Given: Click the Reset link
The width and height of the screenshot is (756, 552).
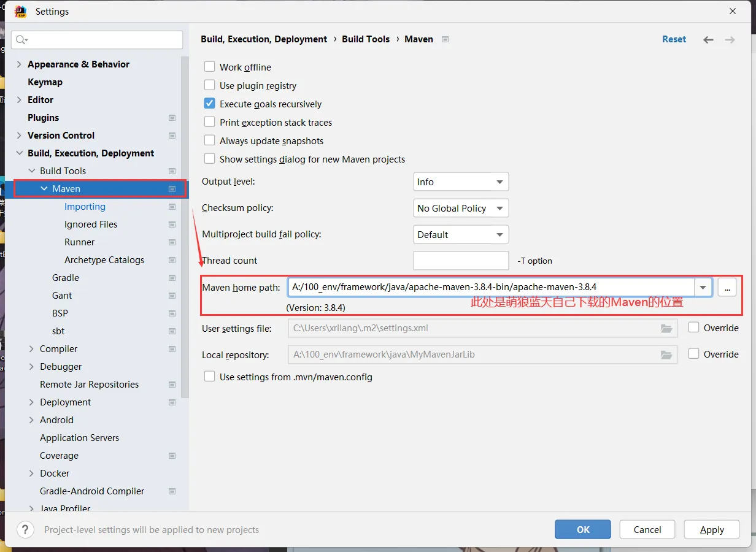Looking at the screenshot, I should tap(674, 39).
